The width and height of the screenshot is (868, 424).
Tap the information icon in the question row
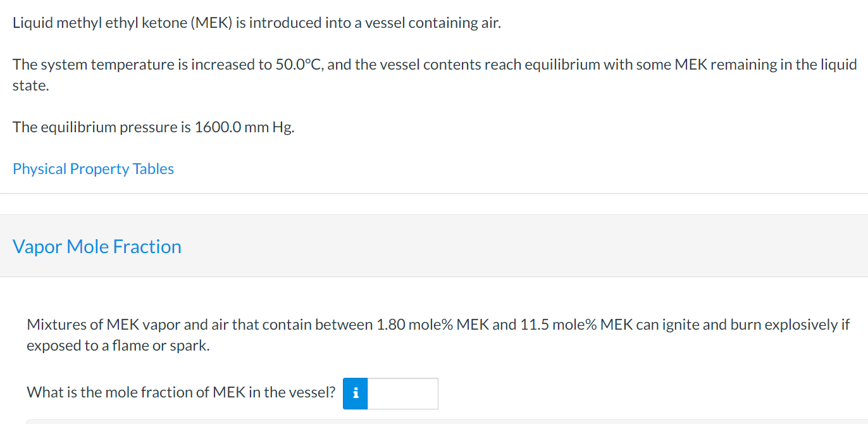356,393
